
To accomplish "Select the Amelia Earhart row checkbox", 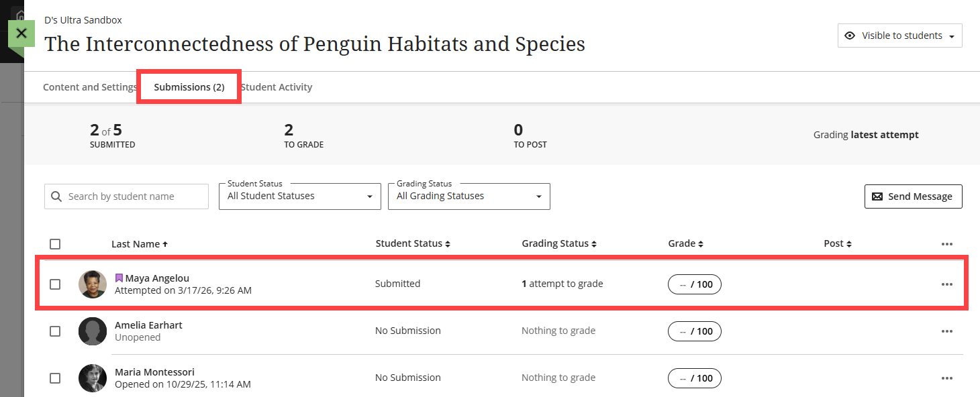I will click(55, 331).
